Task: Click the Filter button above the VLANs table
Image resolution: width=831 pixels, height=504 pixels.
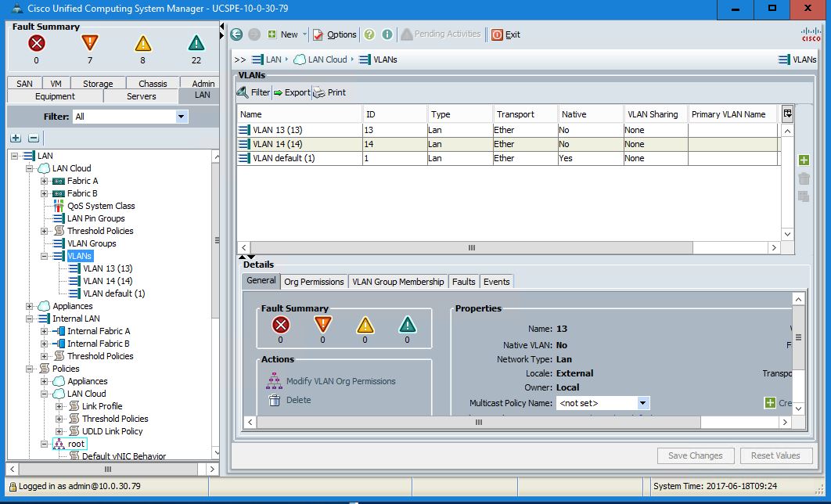Action: [254, 92]
